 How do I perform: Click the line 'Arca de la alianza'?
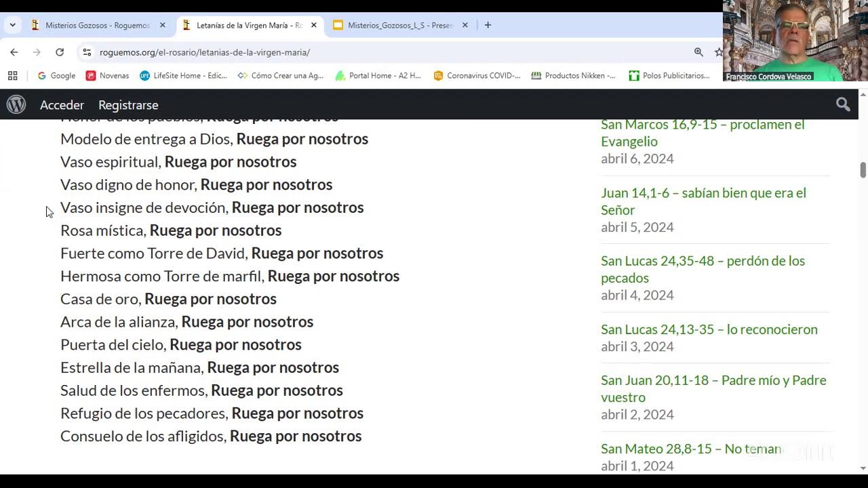(x=186, y=322)
